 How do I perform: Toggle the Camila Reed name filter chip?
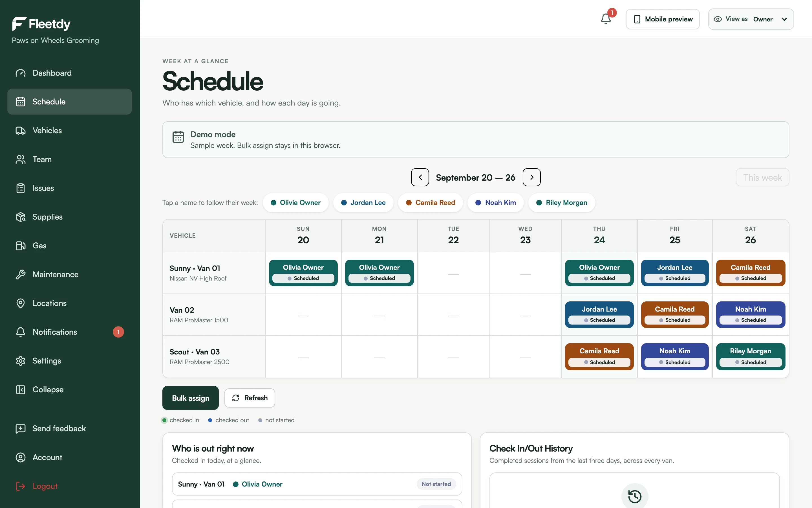tap(430, 203)
